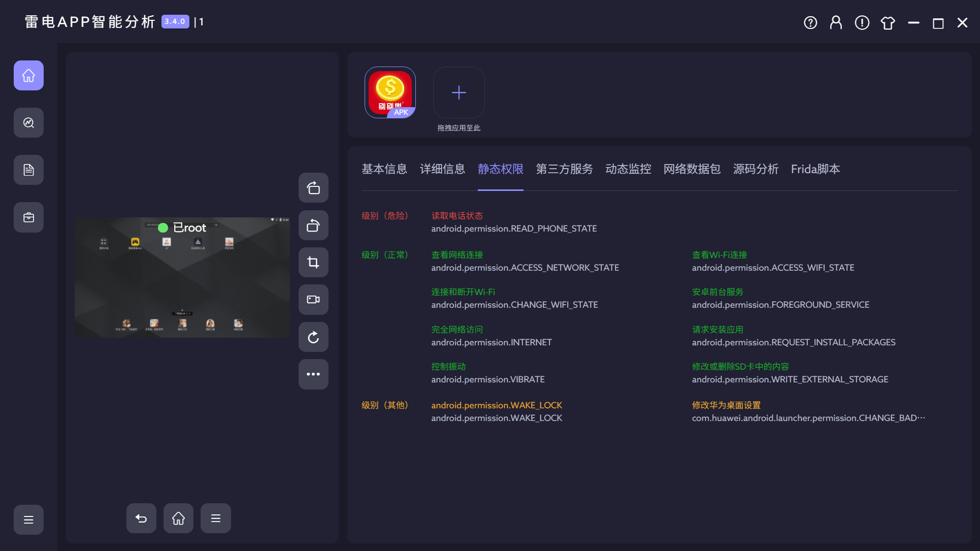
Task: Switch to the Frida脚本 tab
Action: pyautogui.click(x=815, y=169)
